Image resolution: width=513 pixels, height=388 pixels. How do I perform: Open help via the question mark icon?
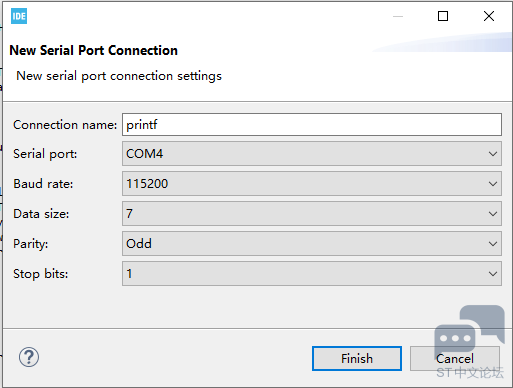pos(29,357)
